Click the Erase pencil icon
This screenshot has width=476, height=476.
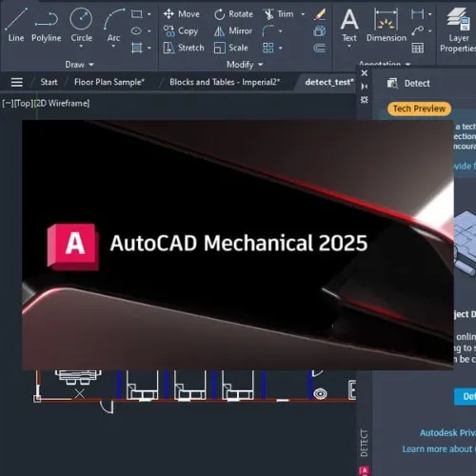tap(320, 14)
